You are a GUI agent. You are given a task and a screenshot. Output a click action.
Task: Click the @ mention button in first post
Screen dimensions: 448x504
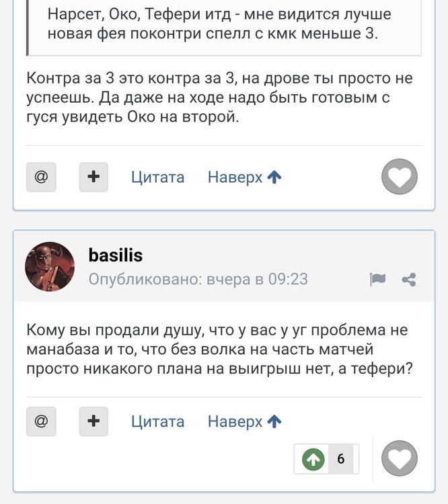tap(41, 177)
